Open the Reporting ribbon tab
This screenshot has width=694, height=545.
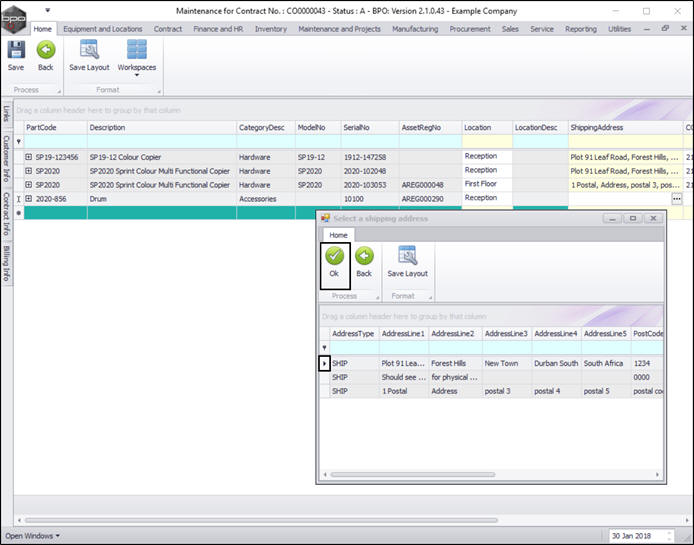click(581, 29)
